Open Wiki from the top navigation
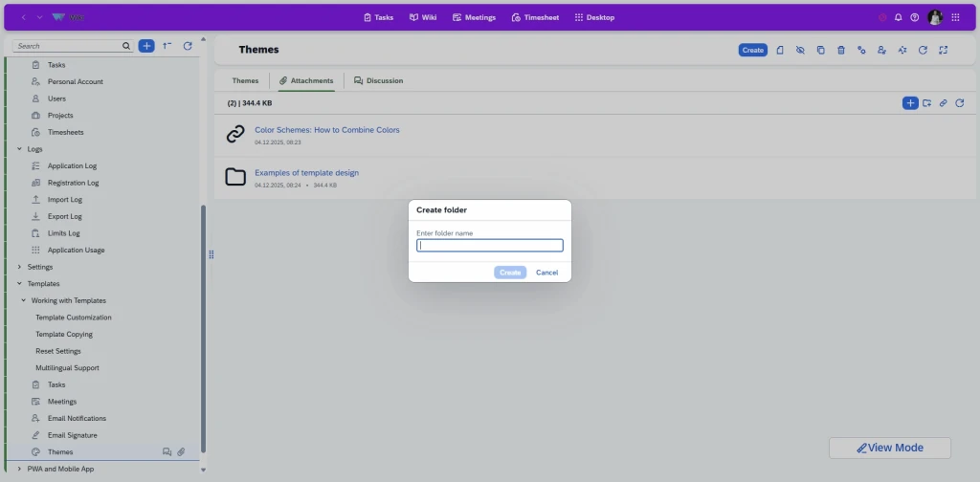The image size is (980, 482). point(422,17)
